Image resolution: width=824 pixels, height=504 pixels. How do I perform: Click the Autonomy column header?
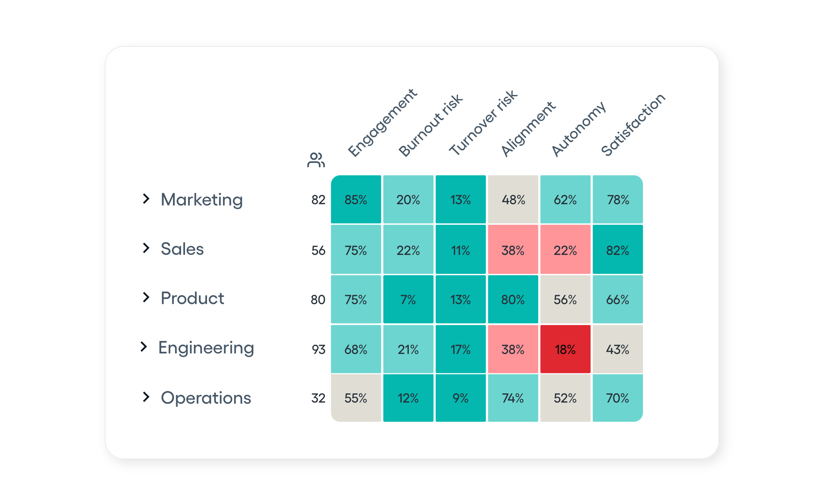click(578, 129)
